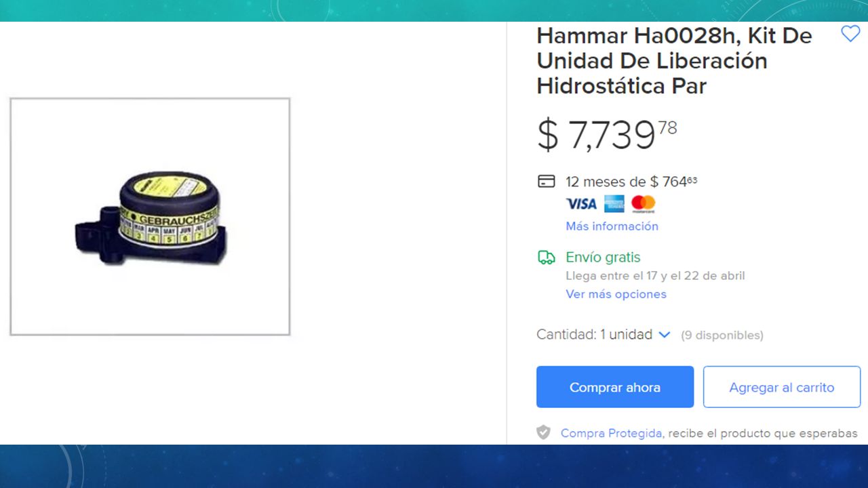
Task: Click the Agregar al carrito button
Action: (782, 387)
